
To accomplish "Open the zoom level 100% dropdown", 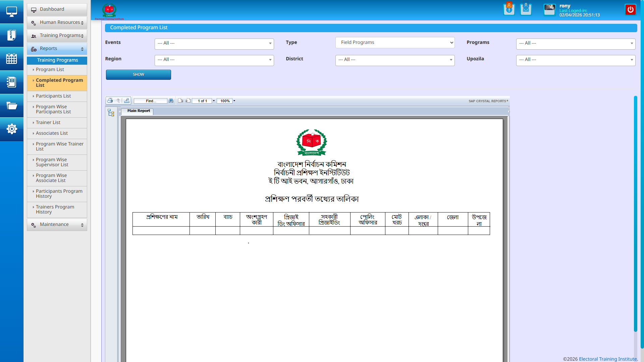I will 234,101.
